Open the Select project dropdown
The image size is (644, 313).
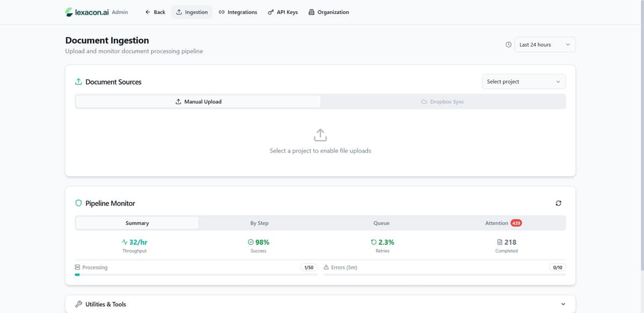[523, 82]
